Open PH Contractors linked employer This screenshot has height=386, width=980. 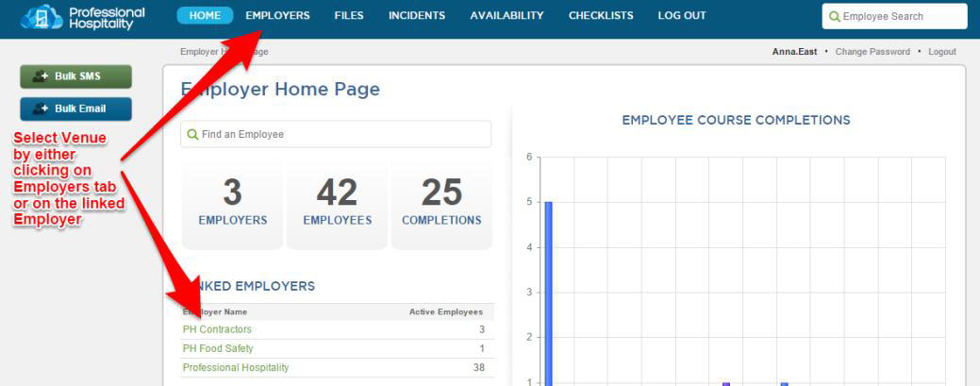[x=217, y=329]
